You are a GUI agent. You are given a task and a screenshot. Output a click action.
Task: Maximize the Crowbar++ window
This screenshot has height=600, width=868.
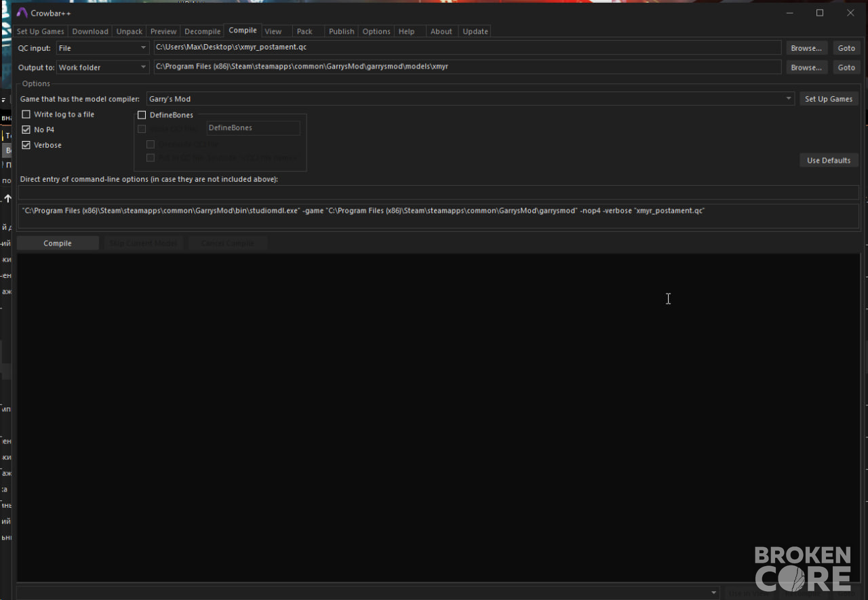820,13
